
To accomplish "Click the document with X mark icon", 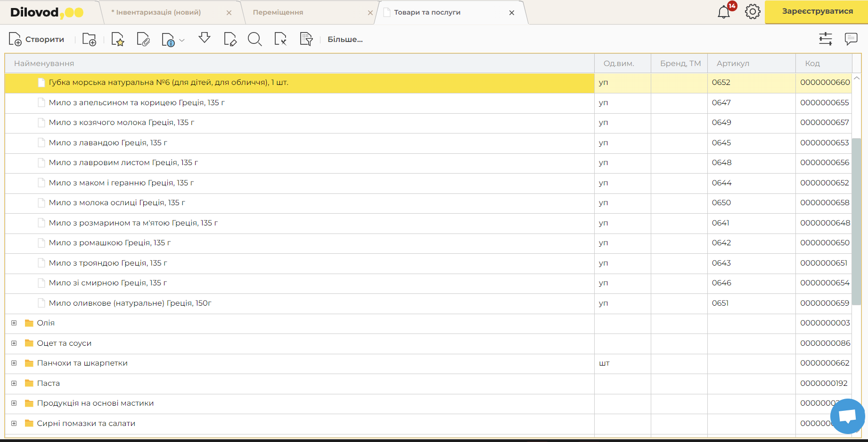I will coord(280,40).
